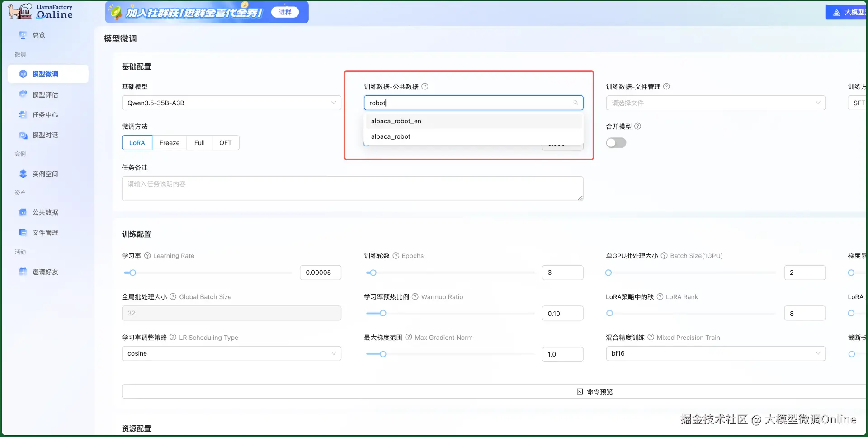Viewport: 868px width, 437px height.
Task: Click the 文件管理 sidebar icon
Action: point(23,232)
